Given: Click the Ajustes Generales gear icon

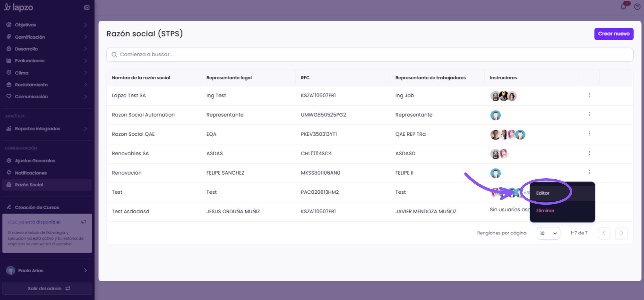Looking at the screenshot, I should tap(9, 160).
